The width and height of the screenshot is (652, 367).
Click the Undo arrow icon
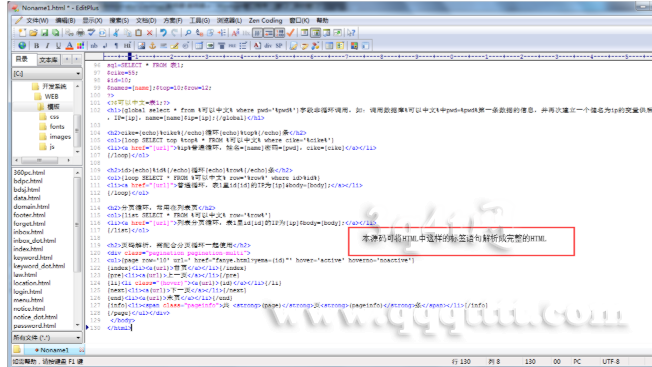pyautogui.click(x=163, y=32)
